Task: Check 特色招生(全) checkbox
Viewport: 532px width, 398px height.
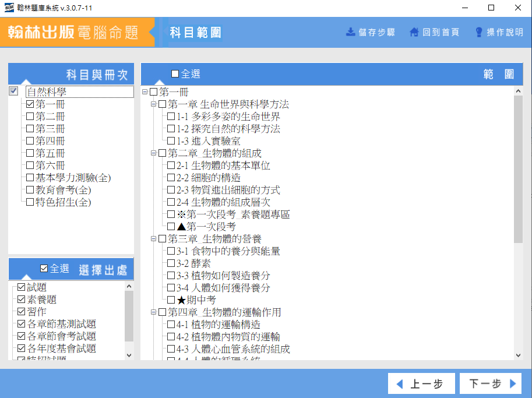Action: pyautogui.click(x=30, y=202)
